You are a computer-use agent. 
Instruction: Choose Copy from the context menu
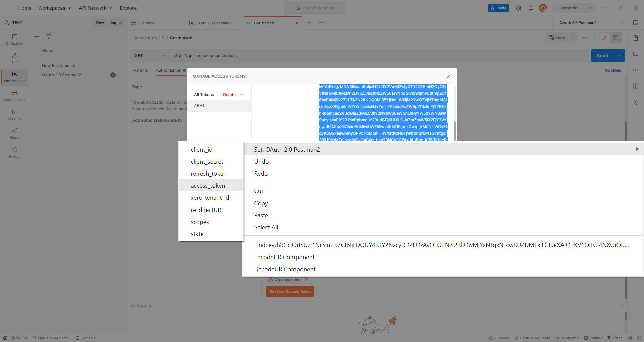point(261,203)
